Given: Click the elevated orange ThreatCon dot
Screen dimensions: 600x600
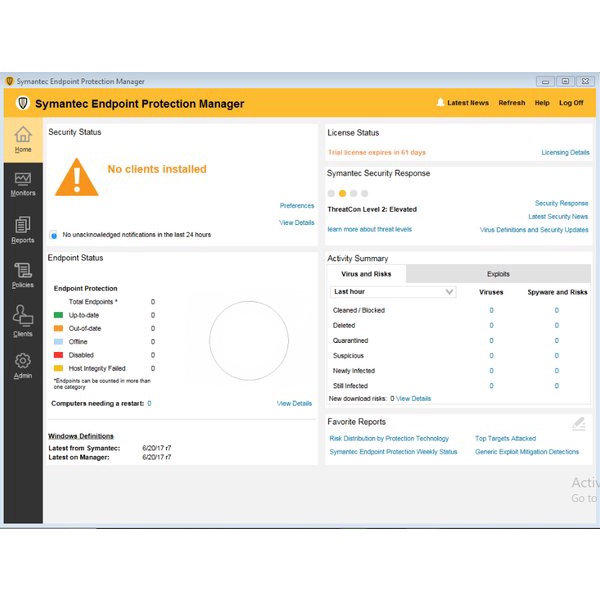Looking at the screenshot, I should pos(342,193).
